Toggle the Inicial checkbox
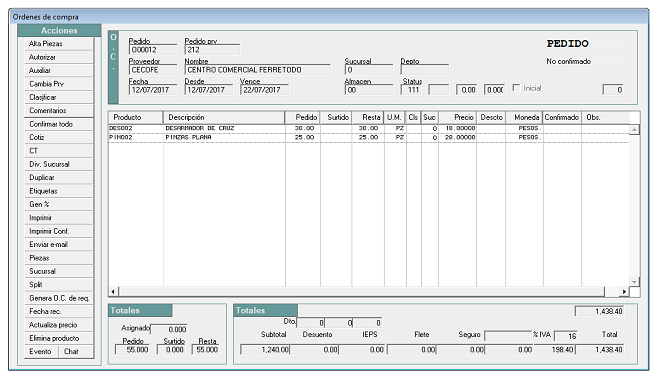 click(517, 88)
